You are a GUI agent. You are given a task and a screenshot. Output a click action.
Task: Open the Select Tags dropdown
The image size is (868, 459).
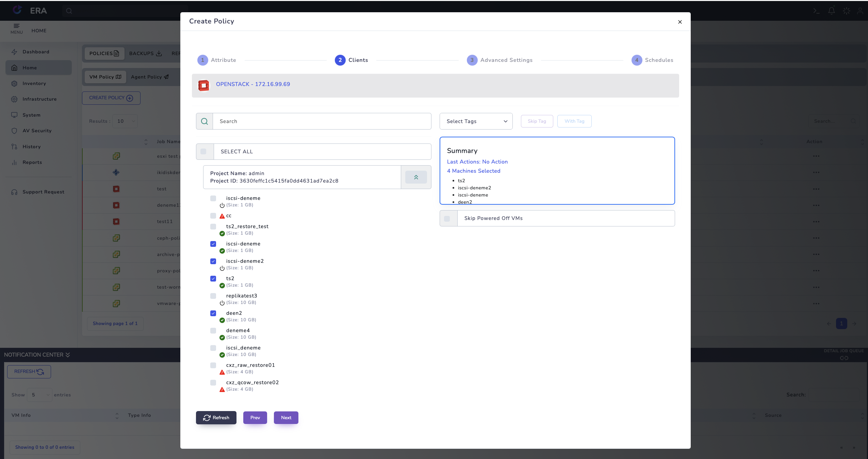475,121
